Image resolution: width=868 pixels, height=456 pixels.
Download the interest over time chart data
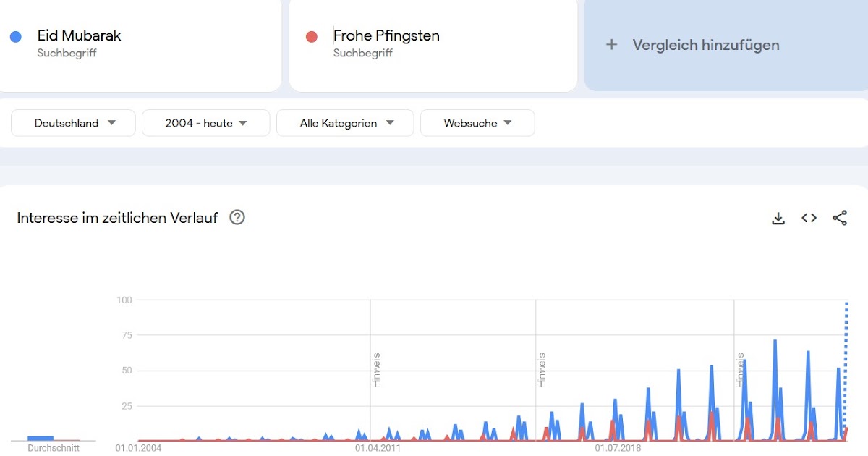tap(778, 218)
